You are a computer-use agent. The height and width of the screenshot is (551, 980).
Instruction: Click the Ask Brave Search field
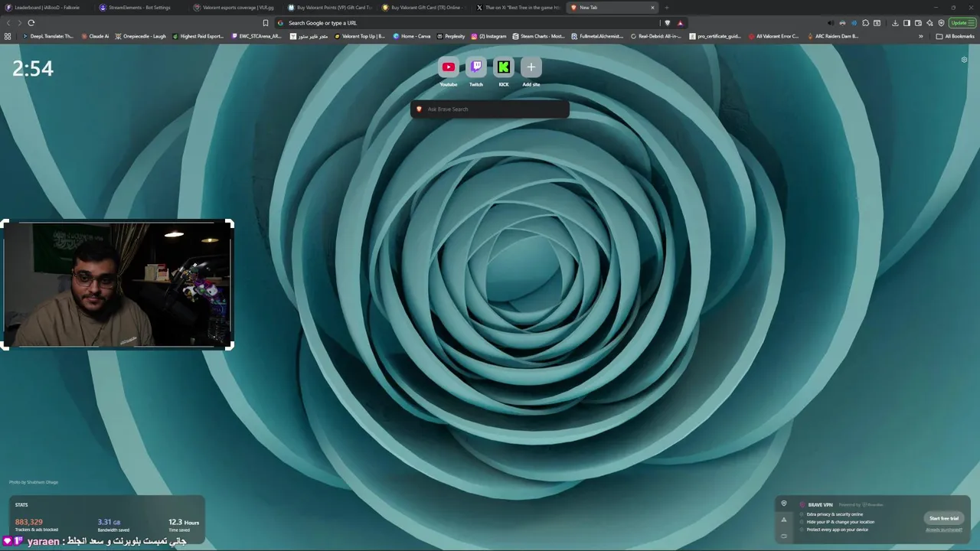490,109
